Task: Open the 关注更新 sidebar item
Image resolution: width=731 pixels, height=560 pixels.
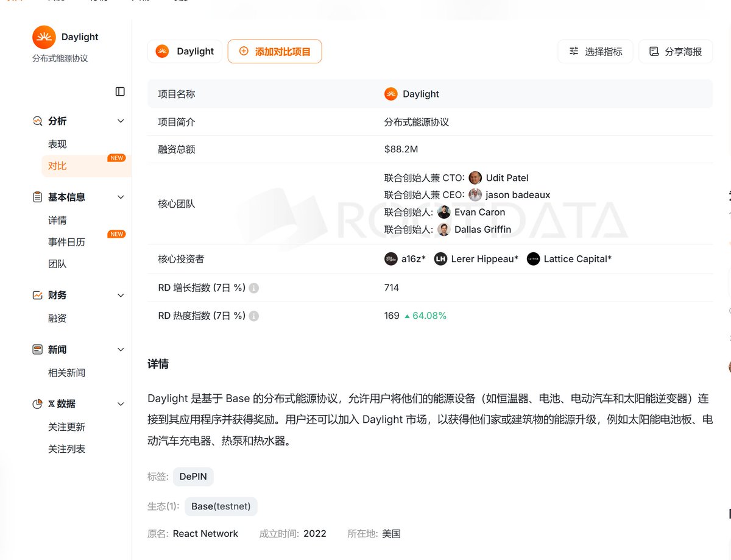Action: click(x=66, y=427)
